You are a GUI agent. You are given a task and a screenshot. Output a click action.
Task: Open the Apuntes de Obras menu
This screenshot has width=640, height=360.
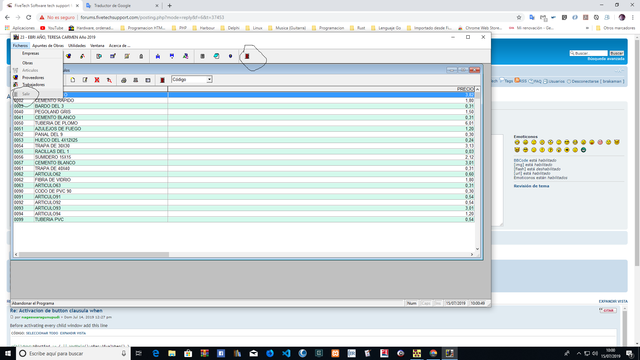pos(48,46)
